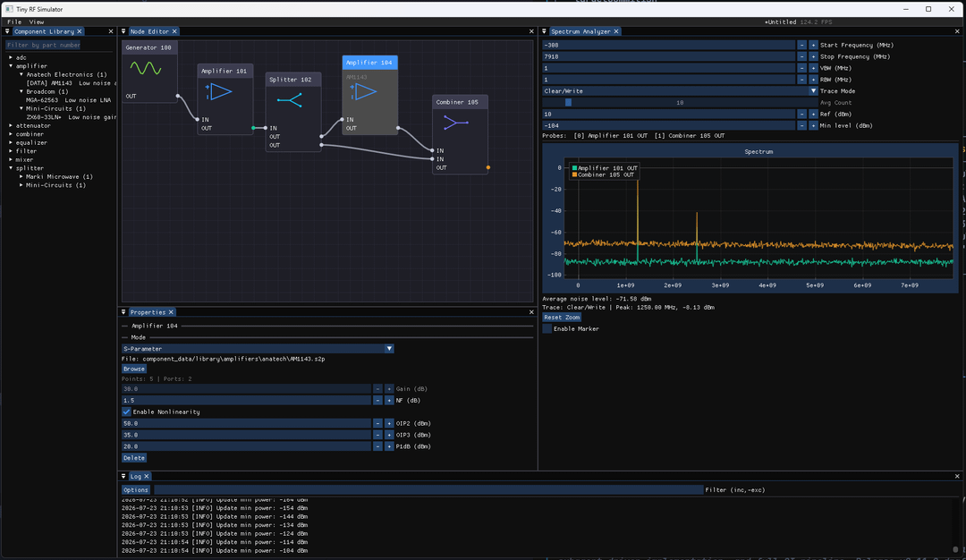Decrease P1dB (dBm) with minus button

[x=377, y=446]
